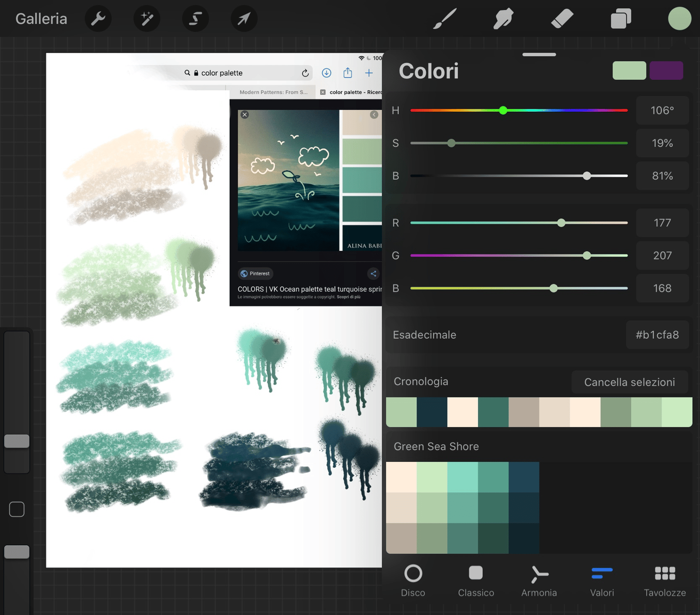Edit the Red value 177
The width and height of the screenshot is (700, 615).
click(662, 223)
